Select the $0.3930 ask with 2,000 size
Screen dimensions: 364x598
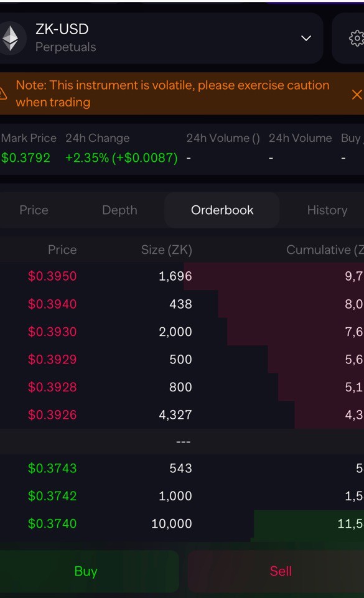coord(182,332)
